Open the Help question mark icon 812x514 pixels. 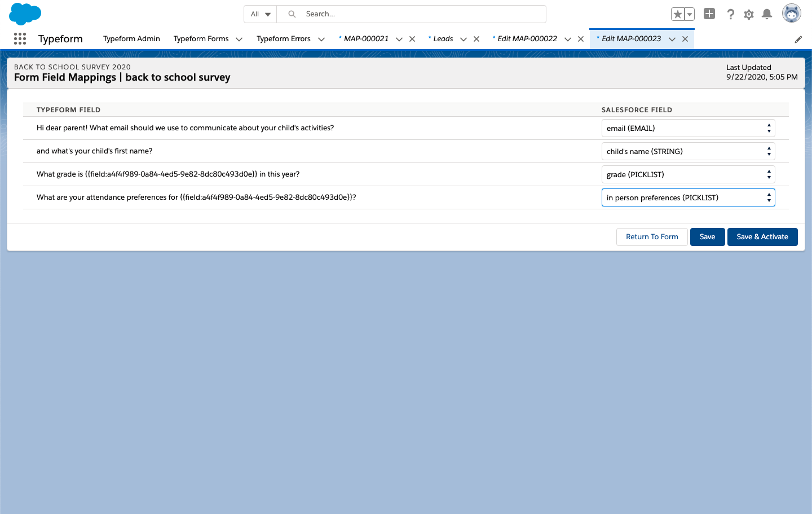pyautogui.click(x=730, y=14)
